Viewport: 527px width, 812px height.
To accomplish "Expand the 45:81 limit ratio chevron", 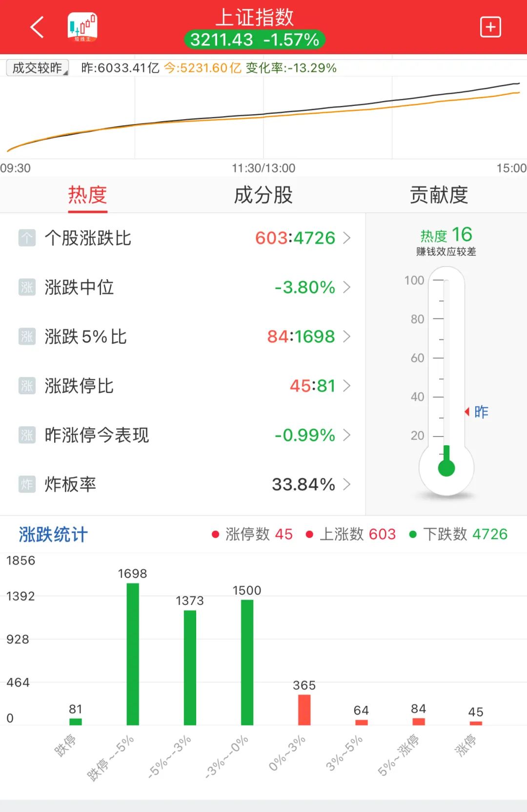I will coord(347,386).
